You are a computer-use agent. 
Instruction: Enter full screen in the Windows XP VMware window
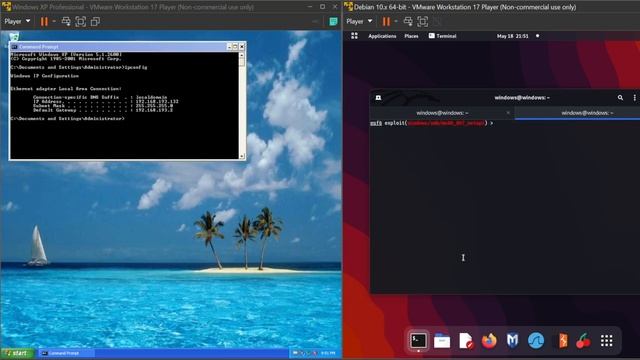click(x=80, y=21)
